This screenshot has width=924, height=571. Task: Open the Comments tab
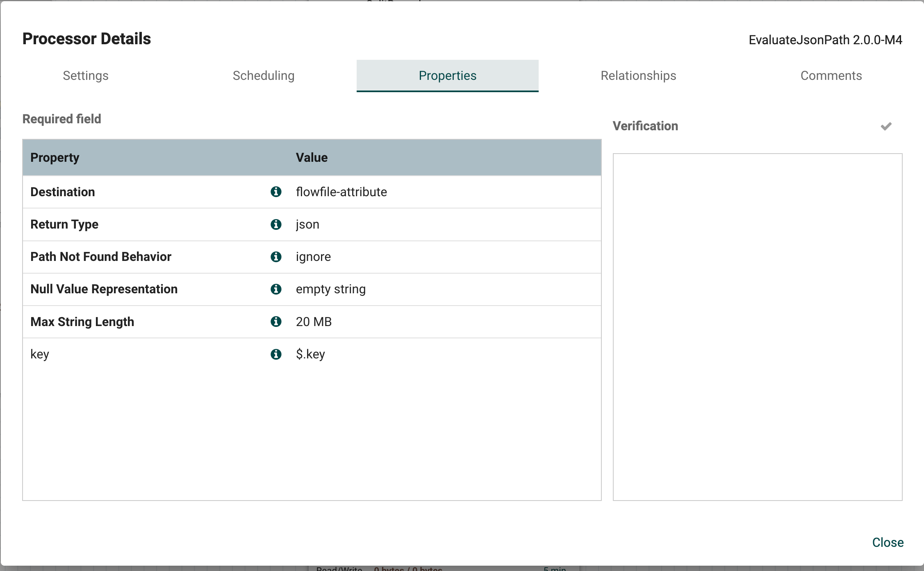tap(831, 75)
